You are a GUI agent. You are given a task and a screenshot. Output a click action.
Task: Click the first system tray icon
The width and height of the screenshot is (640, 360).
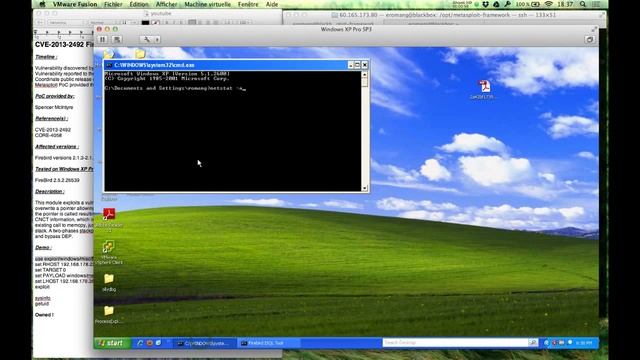(546, 343)
